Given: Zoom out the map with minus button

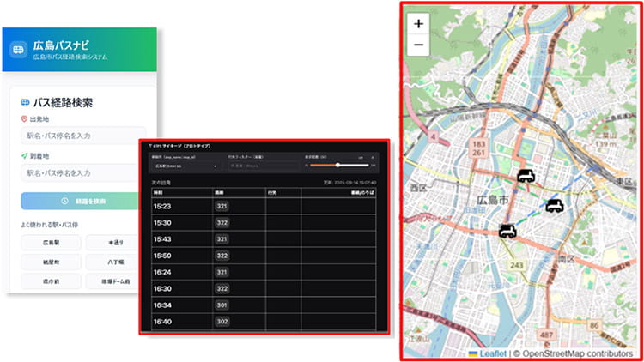Looking at the screenshot, I should pos(418,45).
